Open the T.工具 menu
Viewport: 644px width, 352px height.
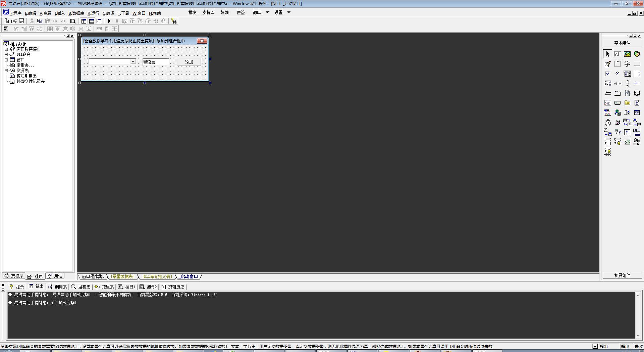tap(123, 13)
